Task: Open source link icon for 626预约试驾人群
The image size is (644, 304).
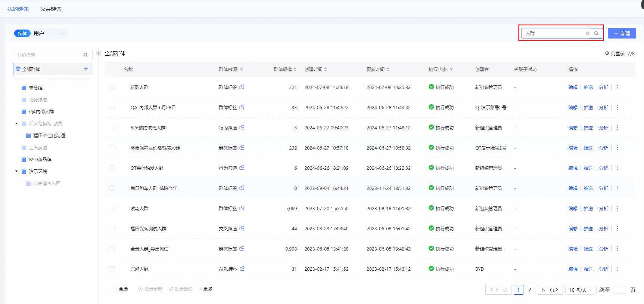Action: tap(242, 127)
